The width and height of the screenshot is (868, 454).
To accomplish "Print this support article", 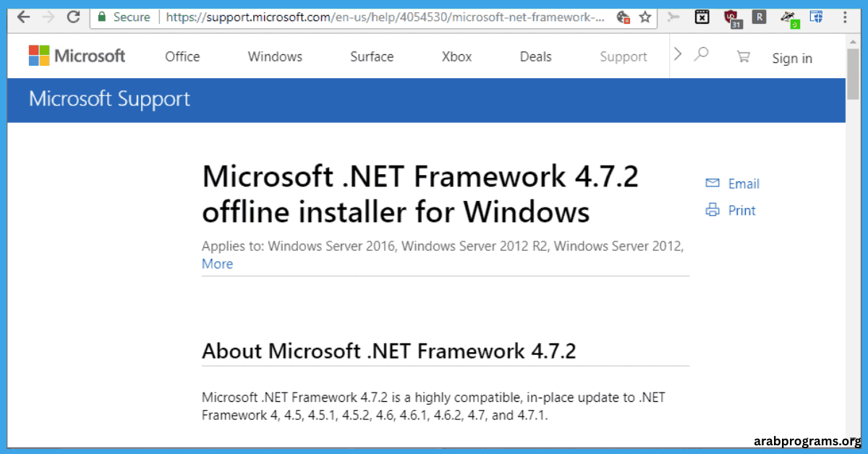I will tap(731, 210).
